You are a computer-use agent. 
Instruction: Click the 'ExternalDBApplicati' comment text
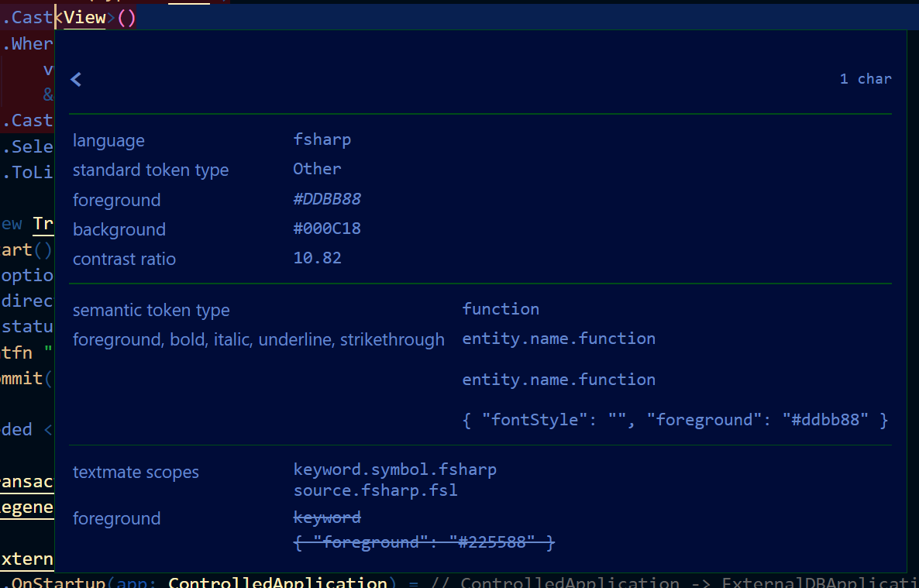pyautogui.click(x=820, y=582)
